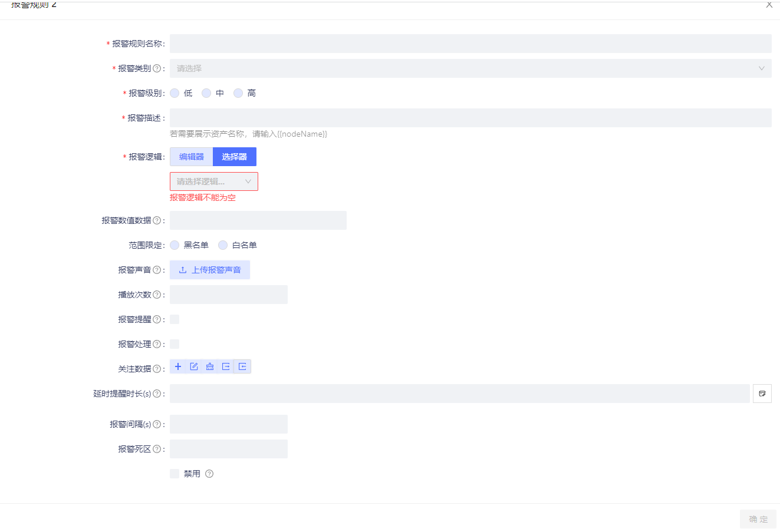Open the 请选择逻辑 dropdown
The image size is (780, 532).
tap(214, 181)
